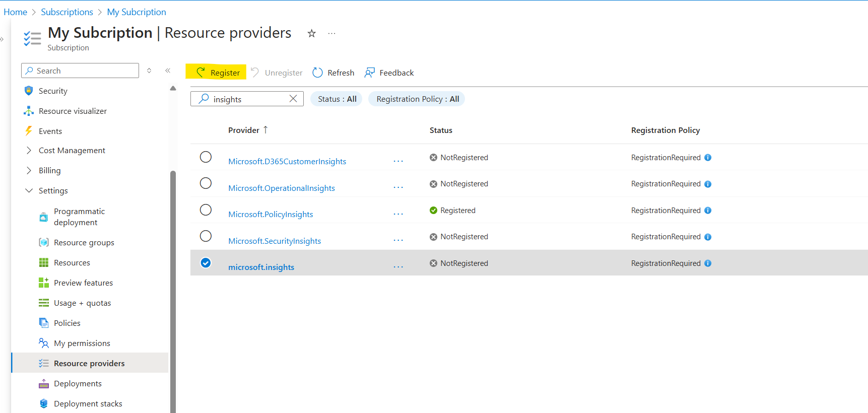868x413 pixels.
Task: Click the sidebar Search field
Action: tap(80, 71)
